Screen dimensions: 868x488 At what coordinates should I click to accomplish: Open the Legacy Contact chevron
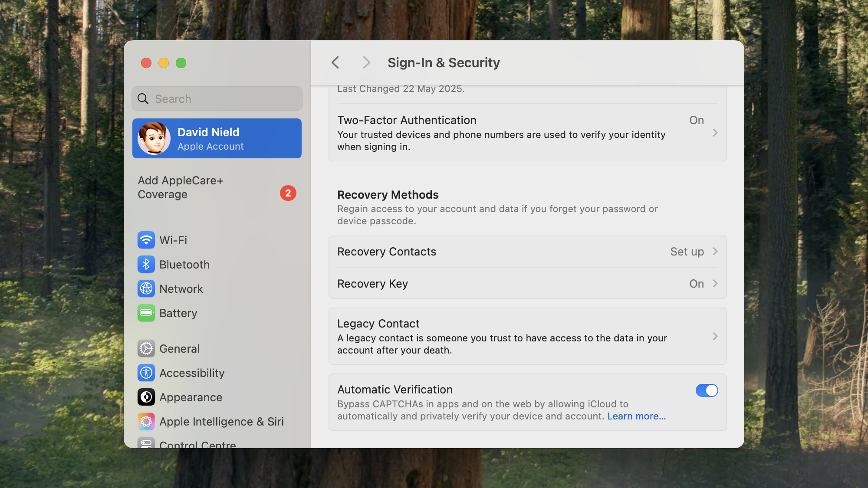tap(715, 337)
